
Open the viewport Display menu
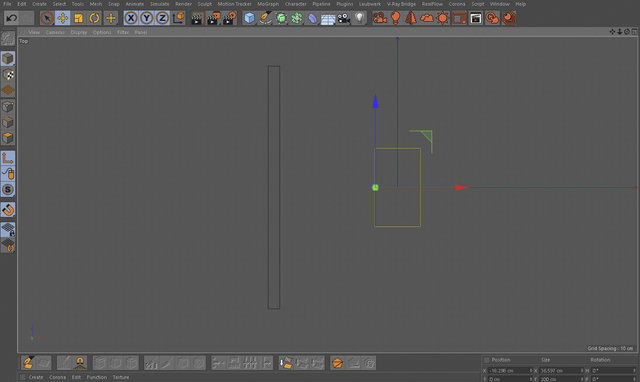(x=79, y=32)
